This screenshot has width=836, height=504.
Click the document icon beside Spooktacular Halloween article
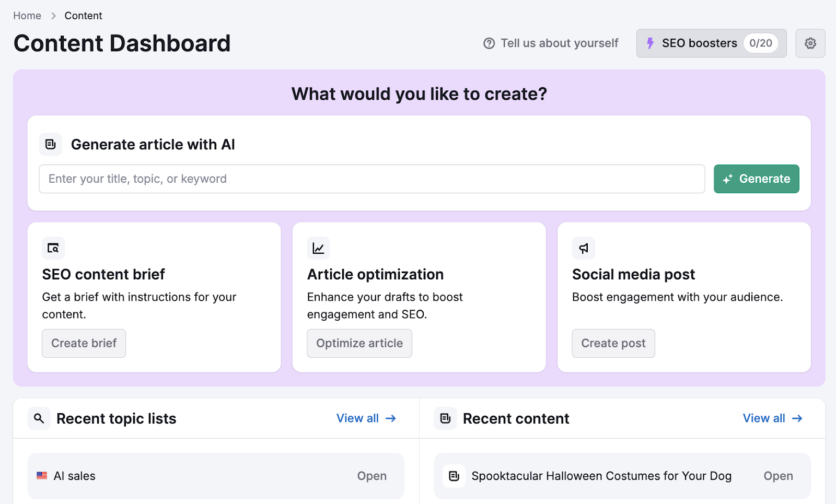point(454,476)
